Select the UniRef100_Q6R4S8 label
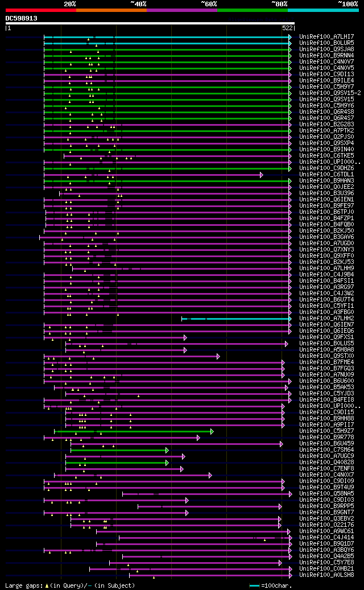Viewport: 364px width, 590px height. tap(326, 112)
